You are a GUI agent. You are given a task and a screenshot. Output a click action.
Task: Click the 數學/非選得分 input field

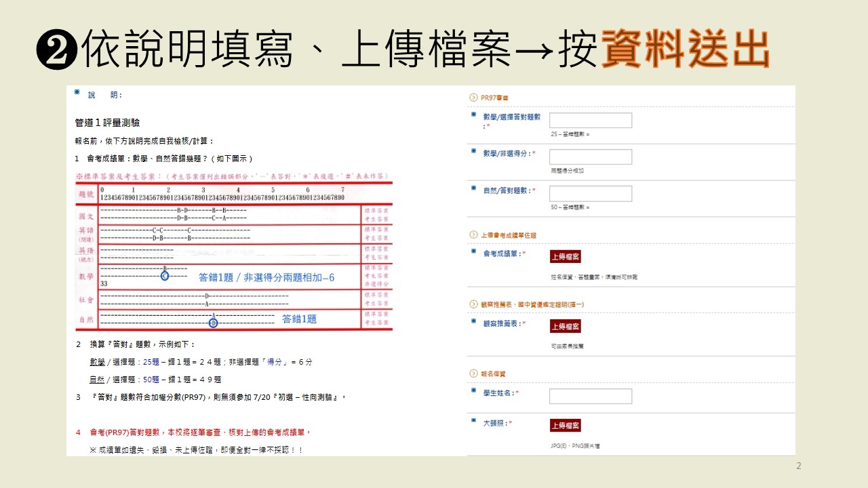click(591, 157)
